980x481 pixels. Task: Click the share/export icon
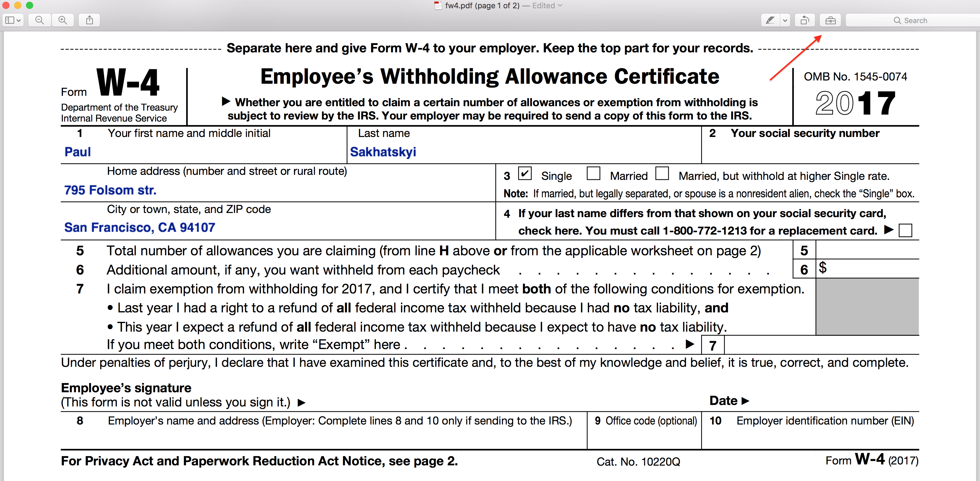[89, 20]
